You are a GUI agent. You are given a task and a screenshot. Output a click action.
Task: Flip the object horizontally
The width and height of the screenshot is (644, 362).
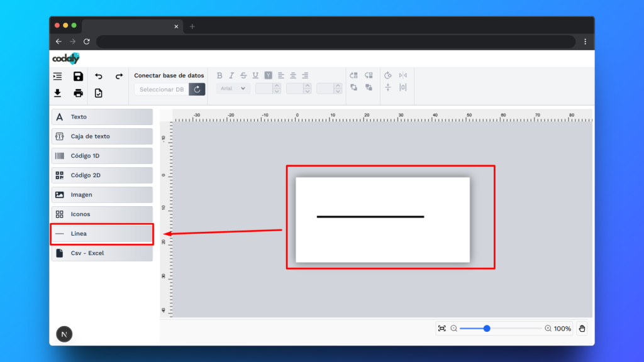[x=403, y=75]
